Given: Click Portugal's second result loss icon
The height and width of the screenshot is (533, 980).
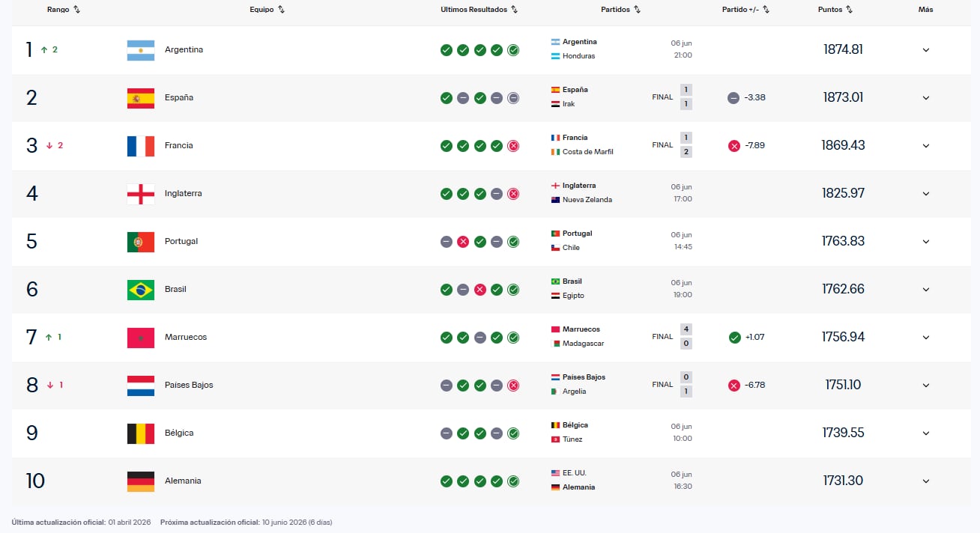Looking at the screenshot, I should click(463, 242).
